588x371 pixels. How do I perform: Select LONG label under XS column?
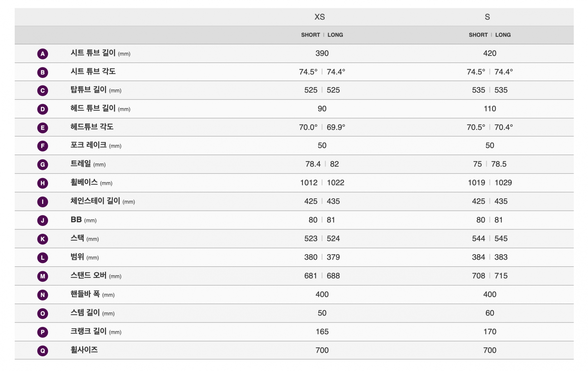[x=335, y=35]
